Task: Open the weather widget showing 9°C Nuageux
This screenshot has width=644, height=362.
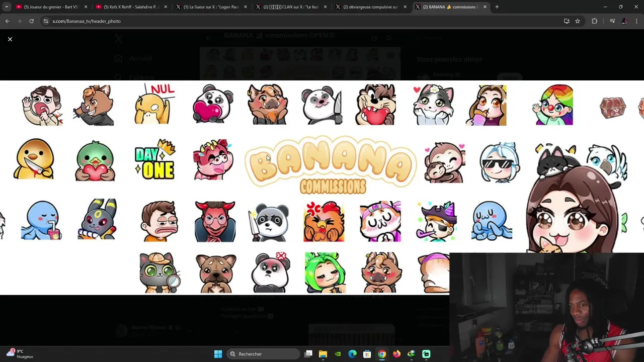Action: click(20, 353)
